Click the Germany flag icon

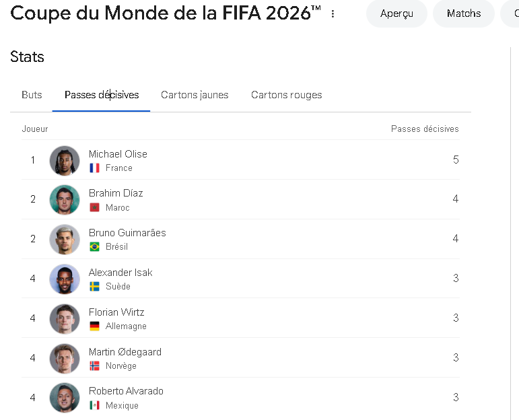(94, 326)
